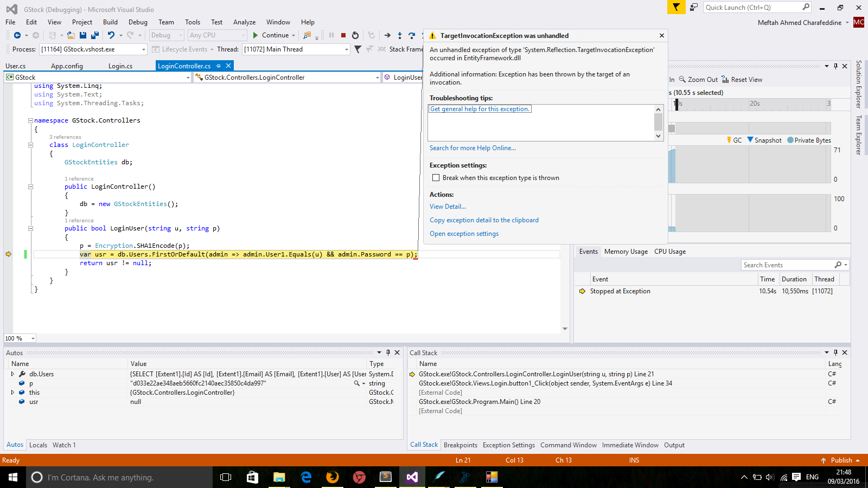
Task: Switch to the Locals tab
Action: 38,445
